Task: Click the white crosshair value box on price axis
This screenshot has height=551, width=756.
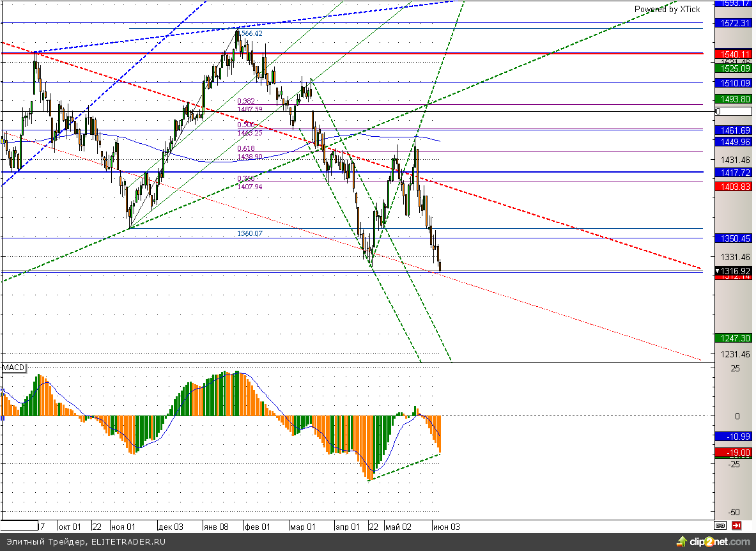Action: point(735,111)
